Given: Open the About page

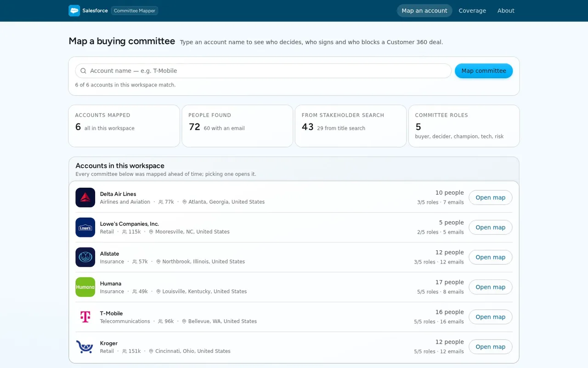Looking at the screenshot, I should click(506, 11).
